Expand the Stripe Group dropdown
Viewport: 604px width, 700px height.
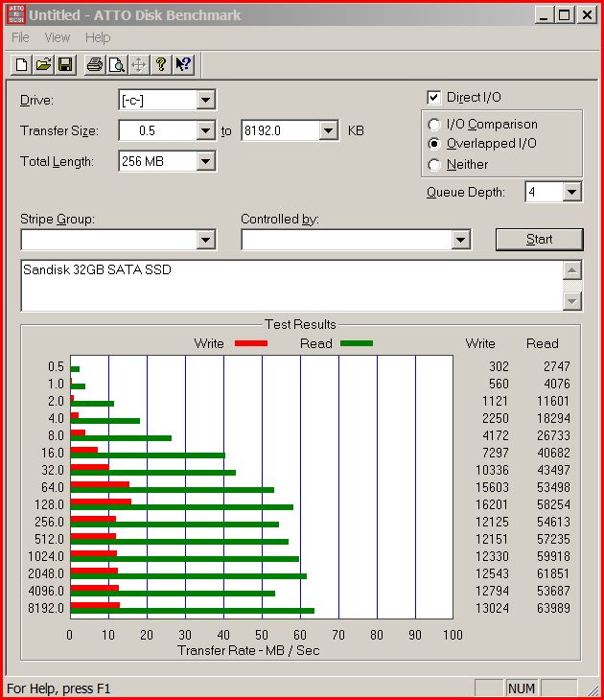pos(205,240)
